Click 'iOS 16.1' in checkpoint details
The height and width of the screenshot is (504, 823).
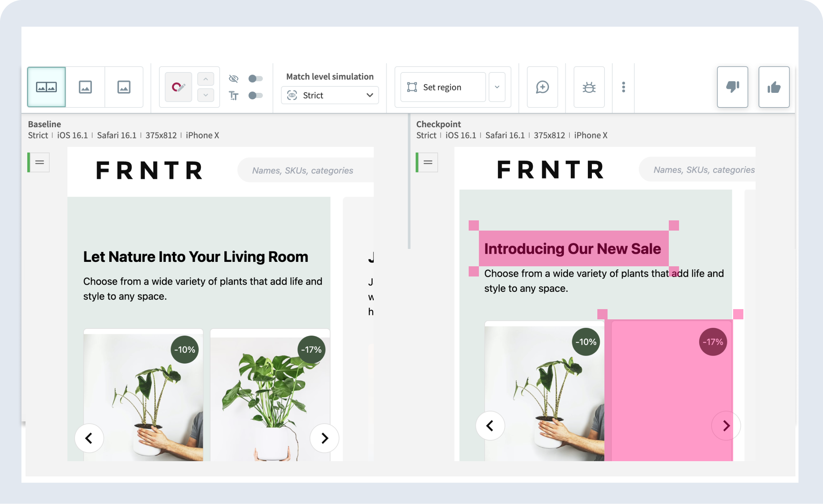tap(461, 135)
